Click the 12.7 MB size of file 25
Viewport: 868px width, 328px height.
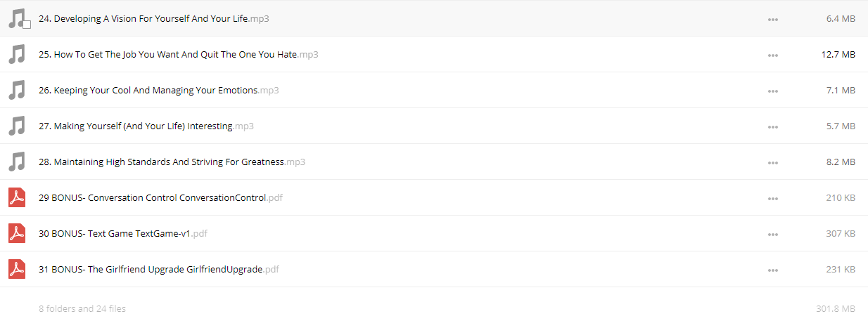click(x=838, y=54)
